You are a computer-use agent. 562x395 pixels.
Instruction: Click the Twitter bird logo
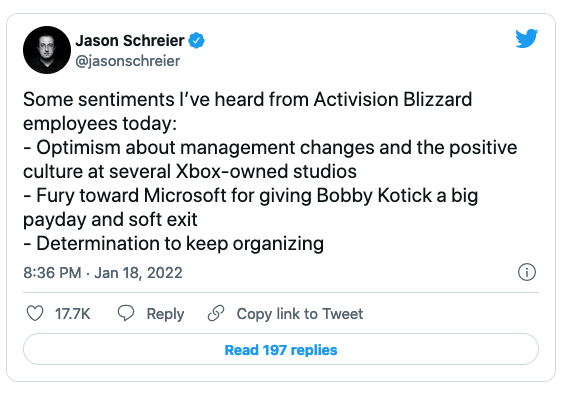[x=527, y=38]
